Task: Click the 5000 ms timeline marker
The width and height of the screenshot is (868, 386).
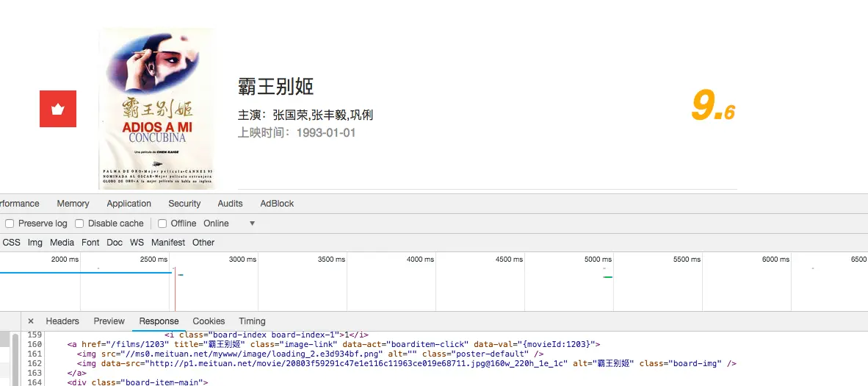Action: coord(598,260)
